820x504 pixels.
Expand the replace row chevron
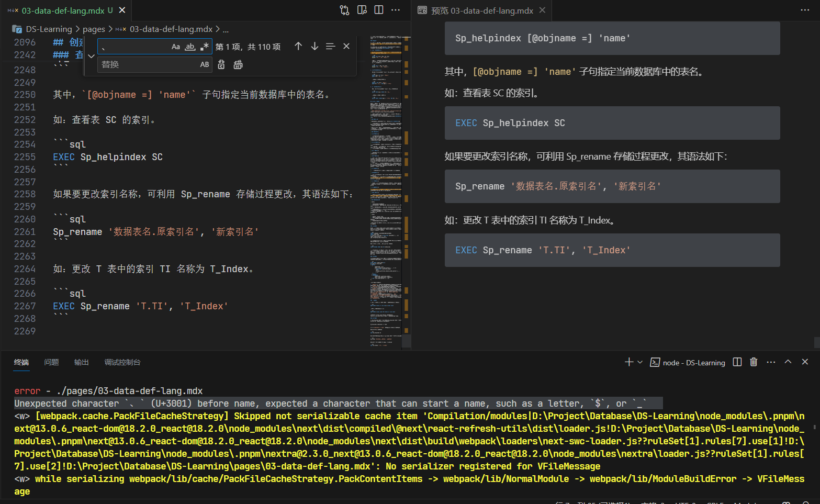91,55
